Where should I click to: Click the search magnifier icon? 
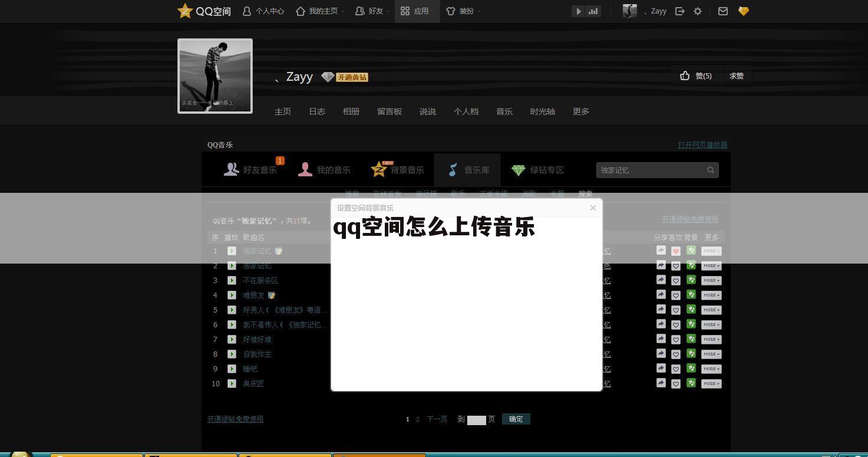pyautogui.click(x=711, y=170)
